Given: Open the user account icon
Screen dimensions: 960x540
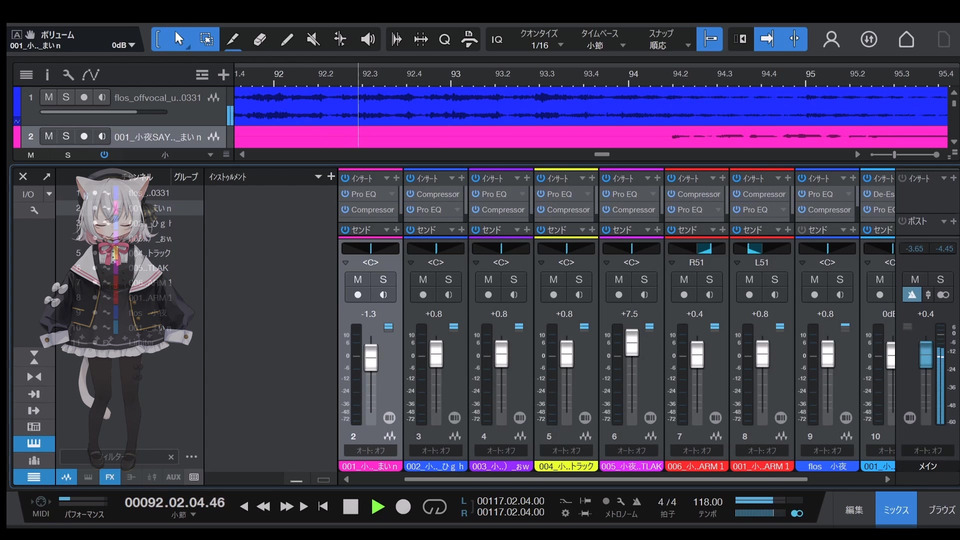Looking at the screenshot, I should coord(831,39).
